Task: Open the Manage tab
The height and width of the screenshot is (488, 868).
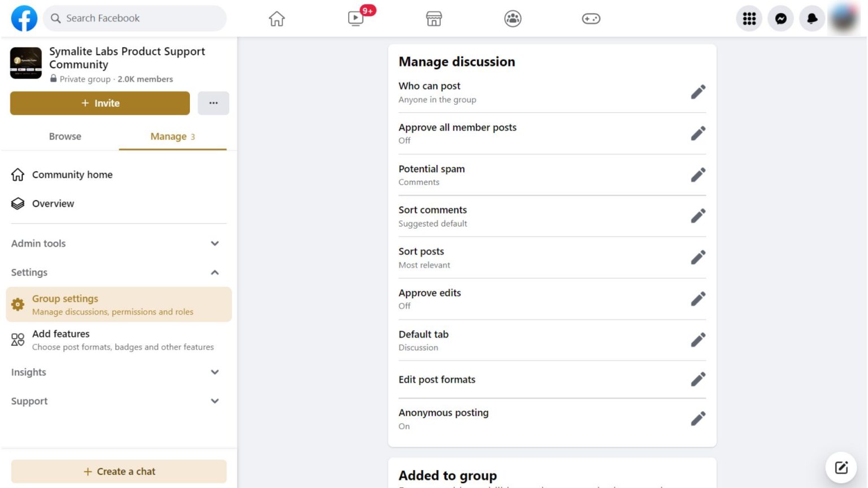Action: pyautogui.click(x=168, y=136)
